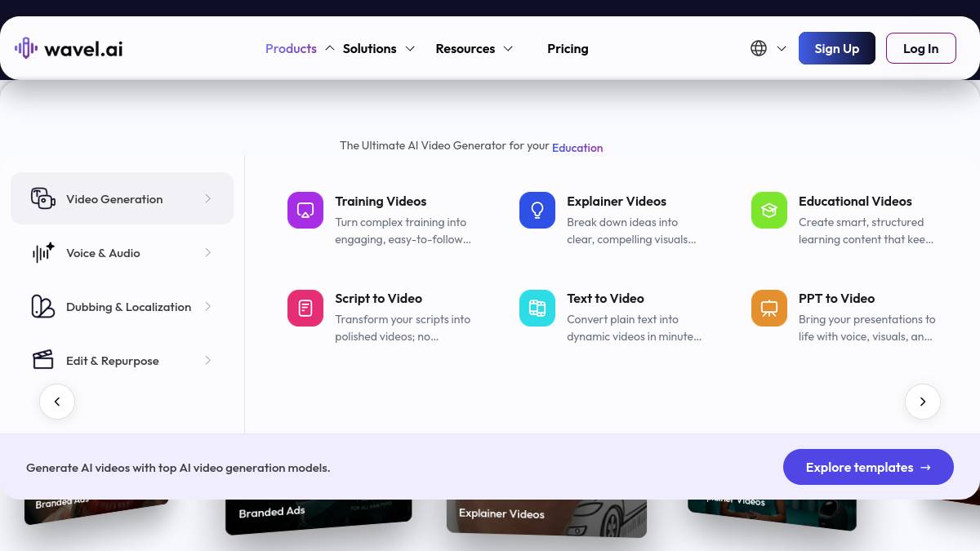Open the Training Videos purple icon
The height and width of the screenshot is (551, 980).
(x=305, y=211)
